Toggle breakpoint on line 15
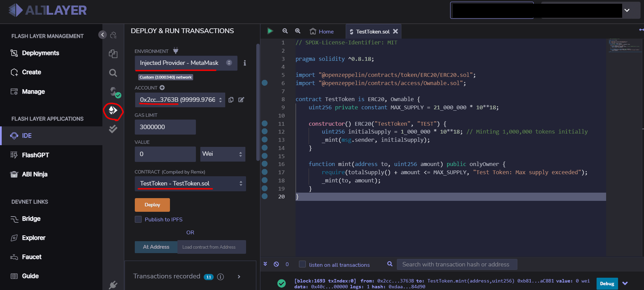Screen dimensions: 644x290 (264, 156)
